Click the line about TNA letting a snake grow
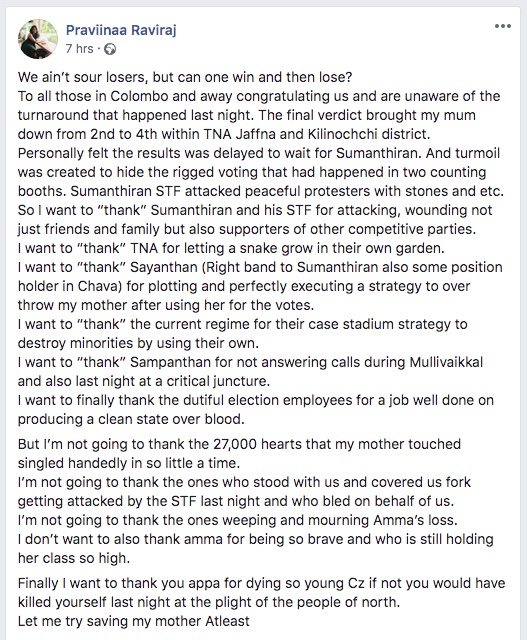The image size is (527, 640). point(231,248)
